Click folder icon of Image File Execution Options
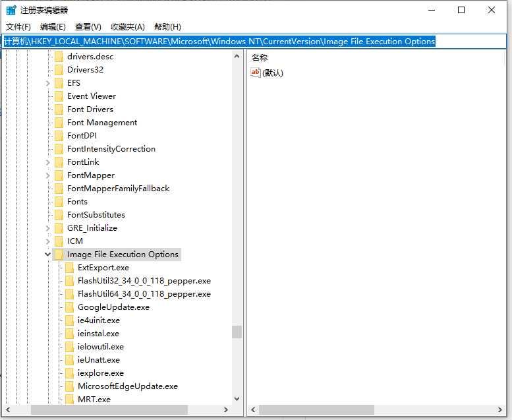512x420 pixels. tap(59, 255)
